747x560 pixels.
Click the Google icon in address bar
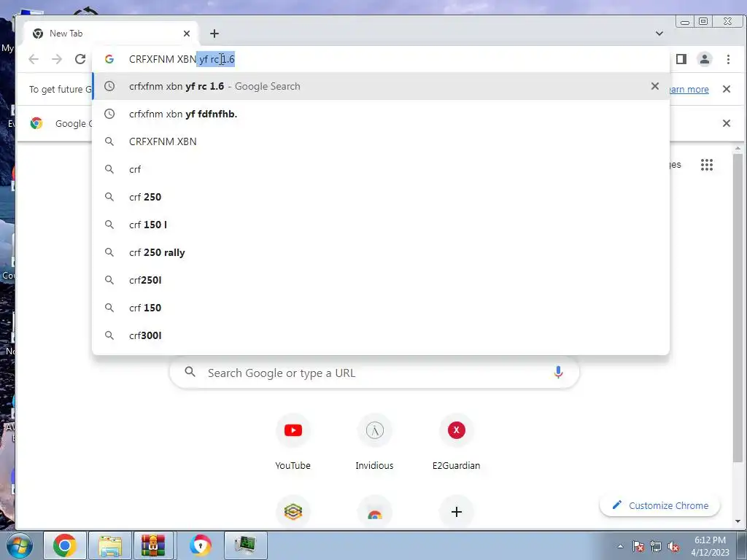[109, 59]
